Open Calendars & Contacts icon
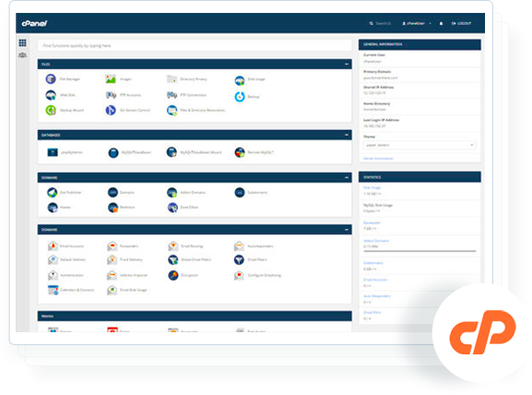Screen dimensions: 532x395 (53, 290)
